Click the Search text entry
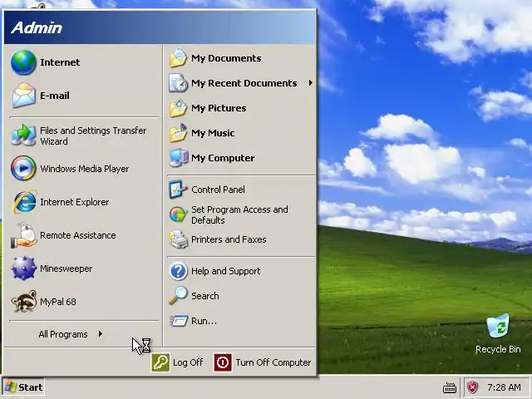Screen dimensions: 532x399 (x=205, y=296)
